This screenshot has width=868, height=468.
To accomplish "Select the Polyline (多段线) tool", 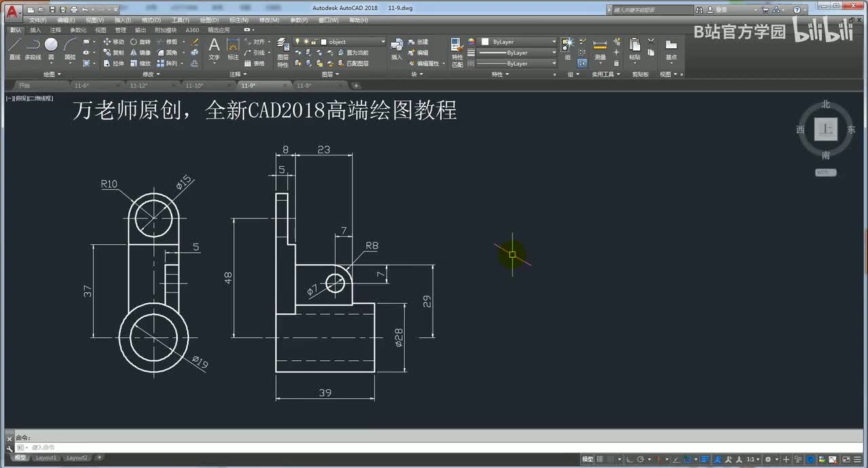I will click(33, 49).
